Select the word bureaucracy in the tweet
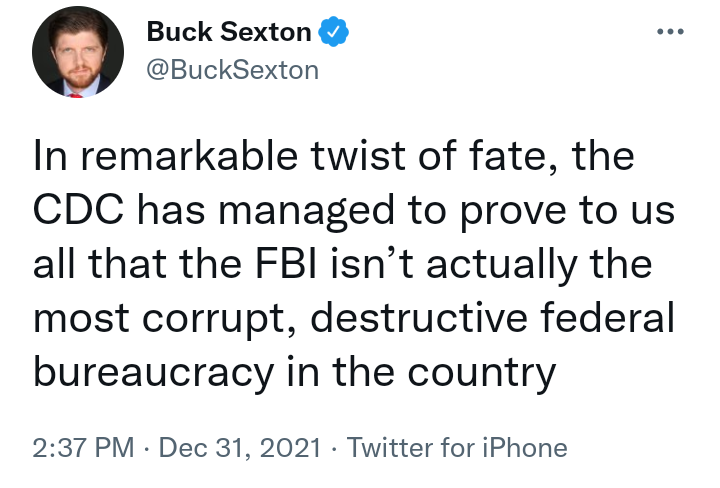720x488 pixels. click(x=154, y=372)
